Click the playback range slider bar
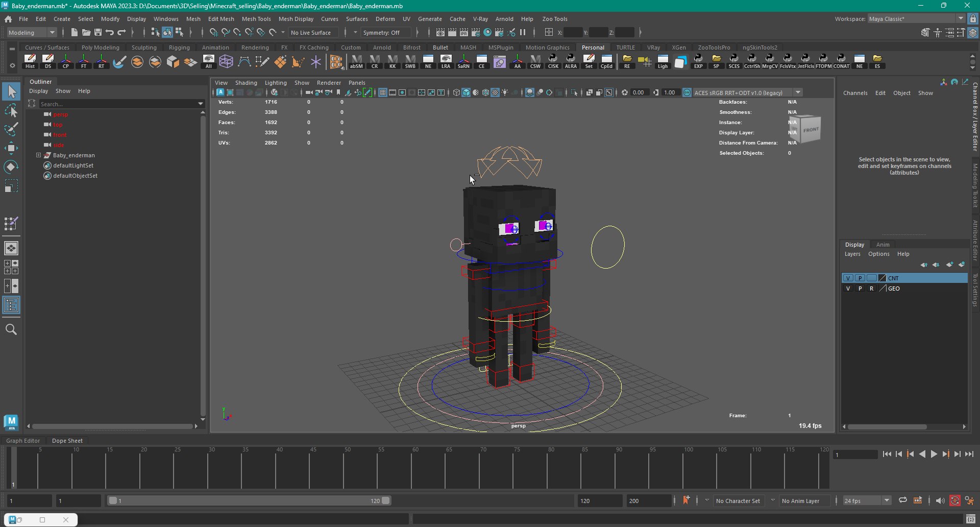The height and width of the screenshot is (527, 980). (249, 500)
